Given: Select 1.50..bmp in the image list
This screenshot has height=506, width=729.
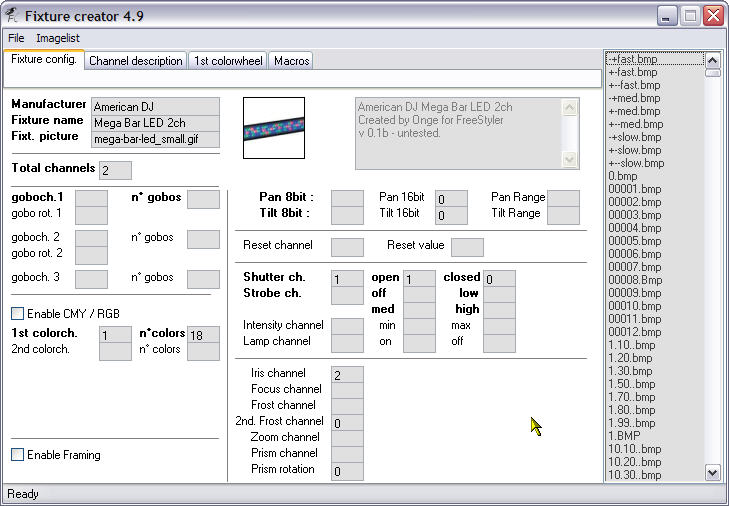Looking at the screenshot, I should click(655, 384).
